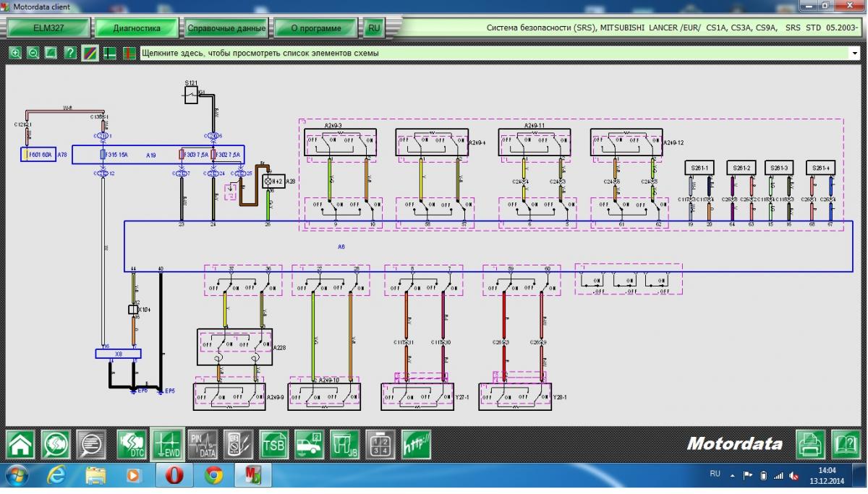868x494 pixels.
Task: Switch to Motordata app in taskbar
Action: pos(252,475)
